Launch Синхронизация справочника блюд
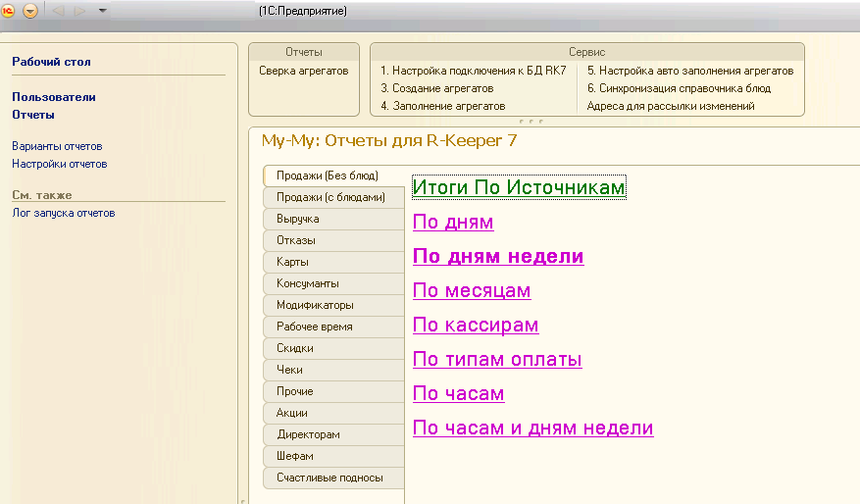860x504 pixels. (x=679, y=88)
